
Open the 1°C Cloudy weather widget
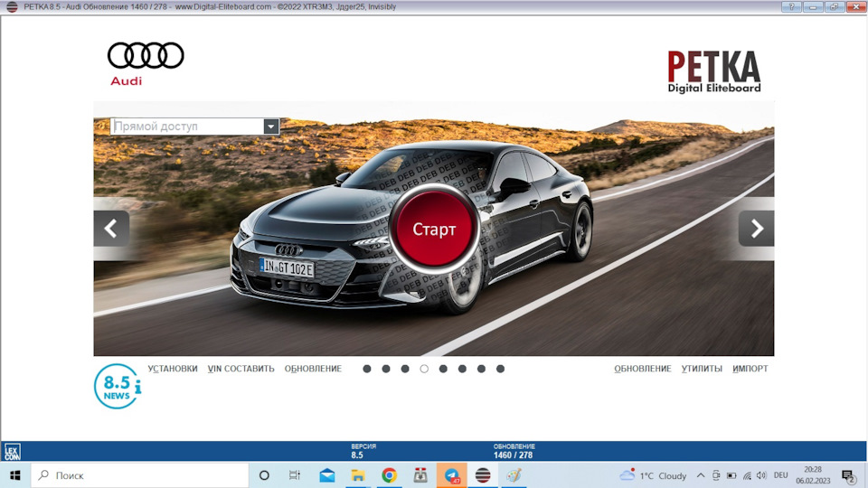(653, 475)
